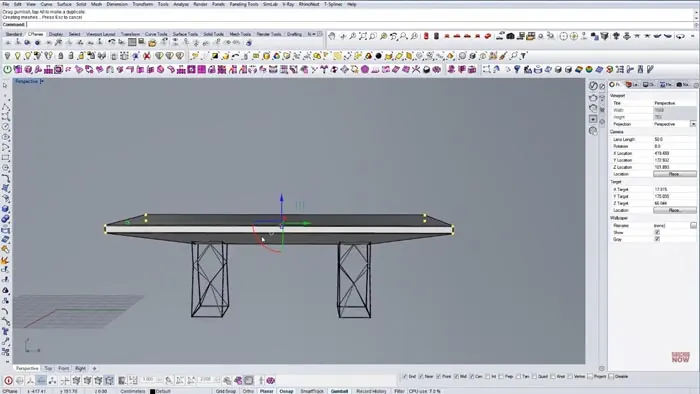This screenshot has height=394, width=700.
Task: Click the pink hexagon shape icon
Action: click(x=365, y=70)
